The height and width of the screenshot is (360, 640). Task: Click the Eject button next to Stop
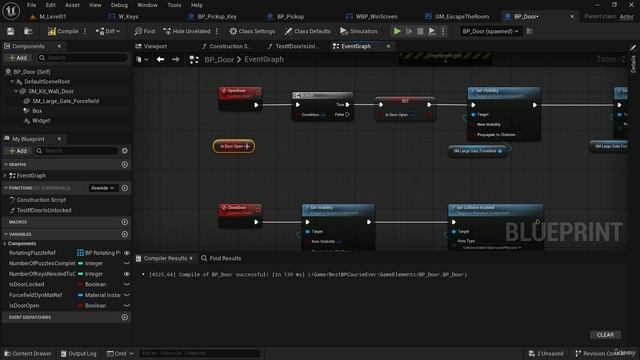click(431, 31)
